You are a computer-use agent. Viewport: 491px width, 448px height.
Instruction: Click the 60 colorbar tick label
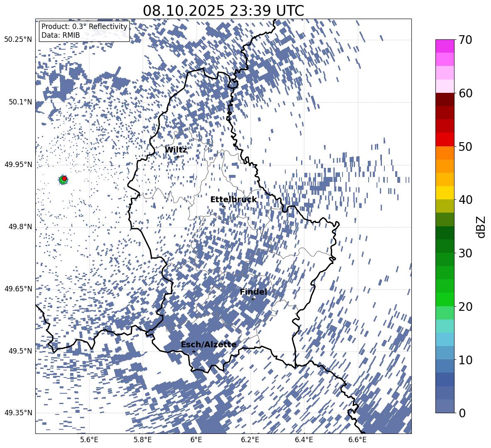pos(465,93)
